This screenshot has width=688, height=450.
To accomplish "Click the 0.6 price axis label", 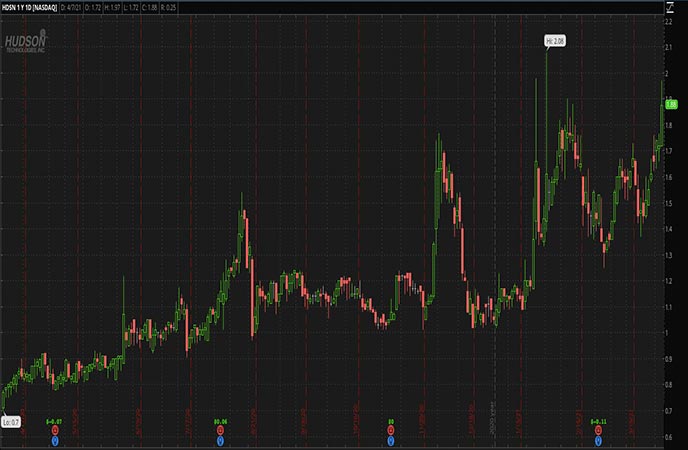I will point(669,437).
